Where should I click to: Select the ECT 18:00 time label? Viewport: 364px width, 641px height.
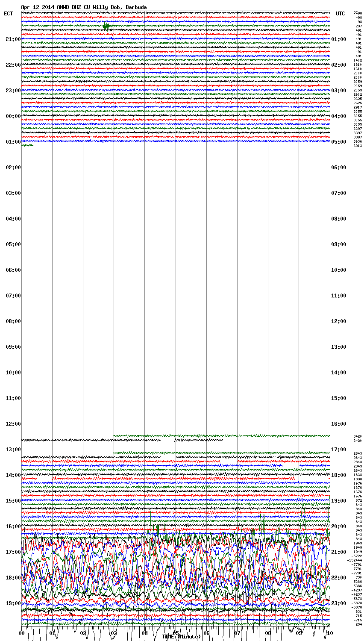pos(13,578)
